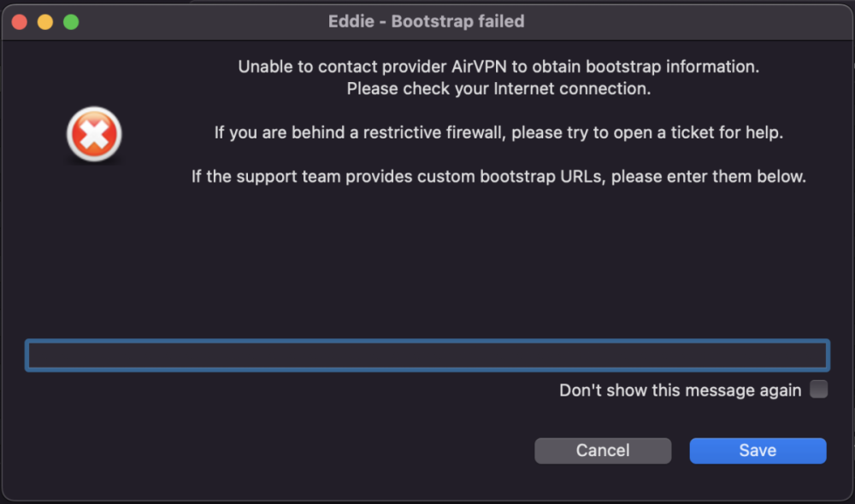Viewport: 855px width, 504px height.
Task: Click the word "Eddie" in the title bar
Action: point(351,21)
